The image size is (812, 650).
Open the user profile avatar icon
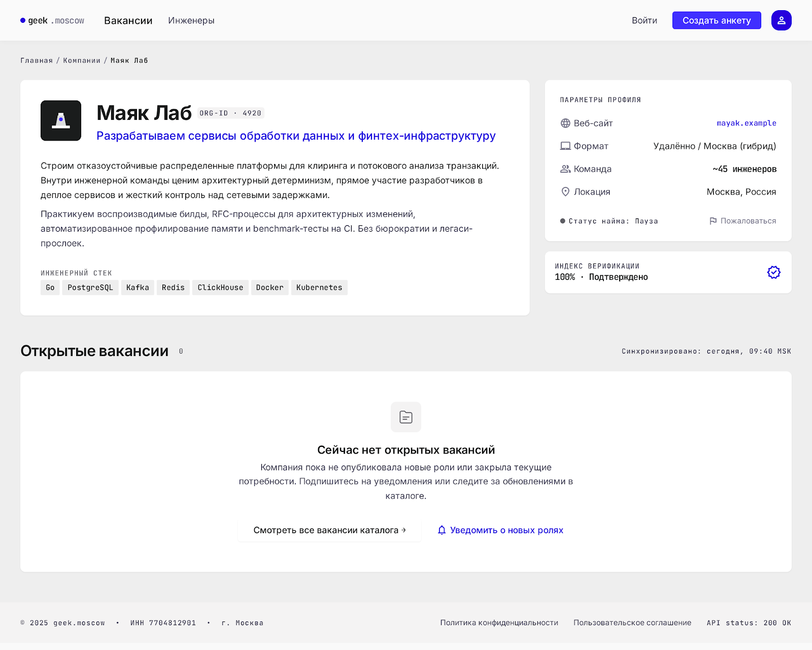[x=782, y=20]
